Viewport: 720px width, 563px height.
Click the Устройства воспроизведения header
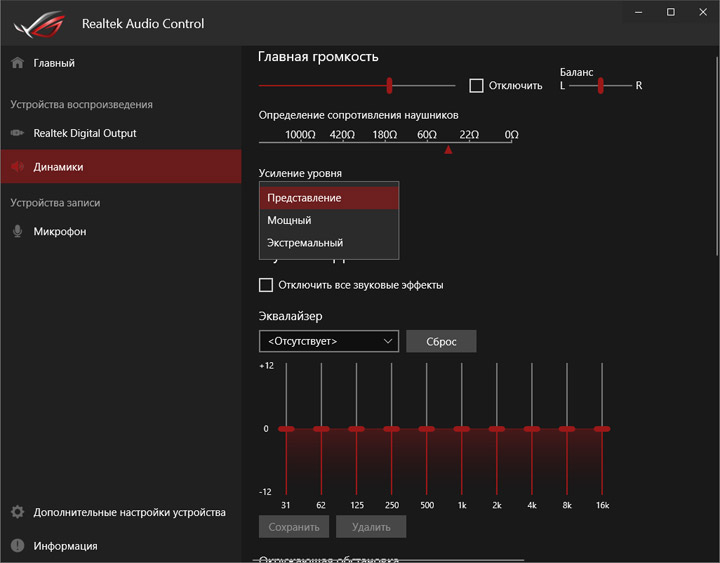click(x=82, y=105)
